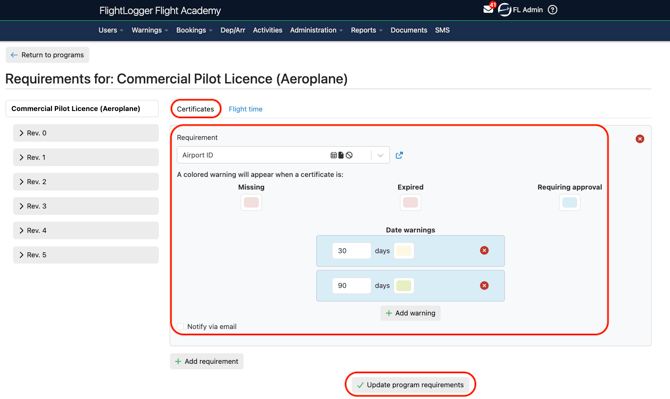Image resolution: width=670 pixels, height=399 pixels.
Task: Open the SMS menu item
Action: (442, 30)
